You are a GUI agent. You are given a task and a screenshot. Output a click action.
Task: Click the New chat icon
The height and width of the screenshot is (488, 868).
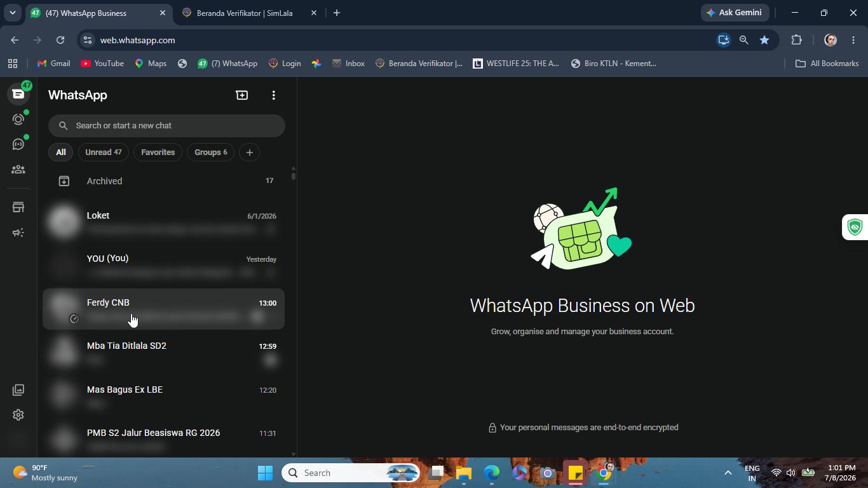point(241,95)
